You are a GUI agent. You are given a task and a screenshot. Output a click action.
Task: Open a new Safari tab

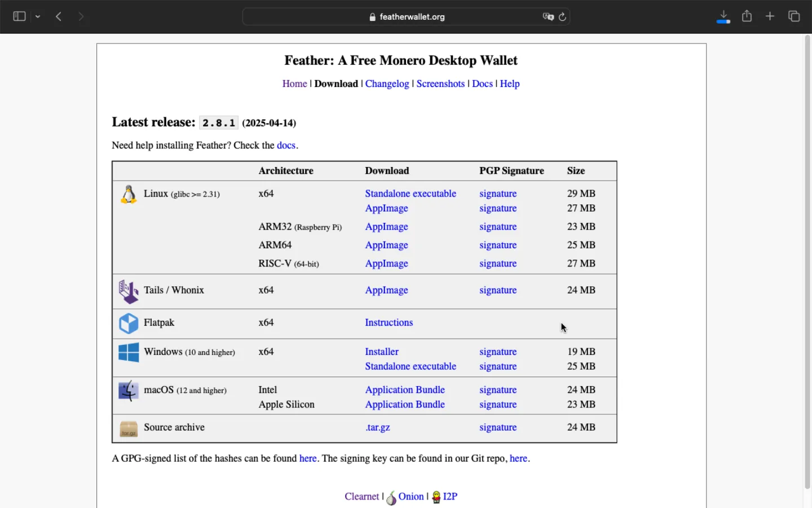[x=770, y=16]
